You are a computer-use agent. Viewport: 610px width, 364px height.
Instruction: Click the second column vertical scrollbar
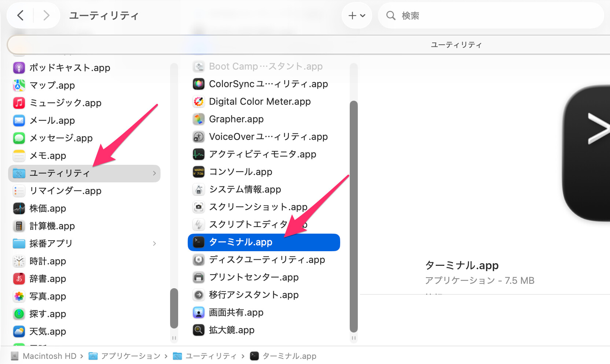tap(354, 216)
